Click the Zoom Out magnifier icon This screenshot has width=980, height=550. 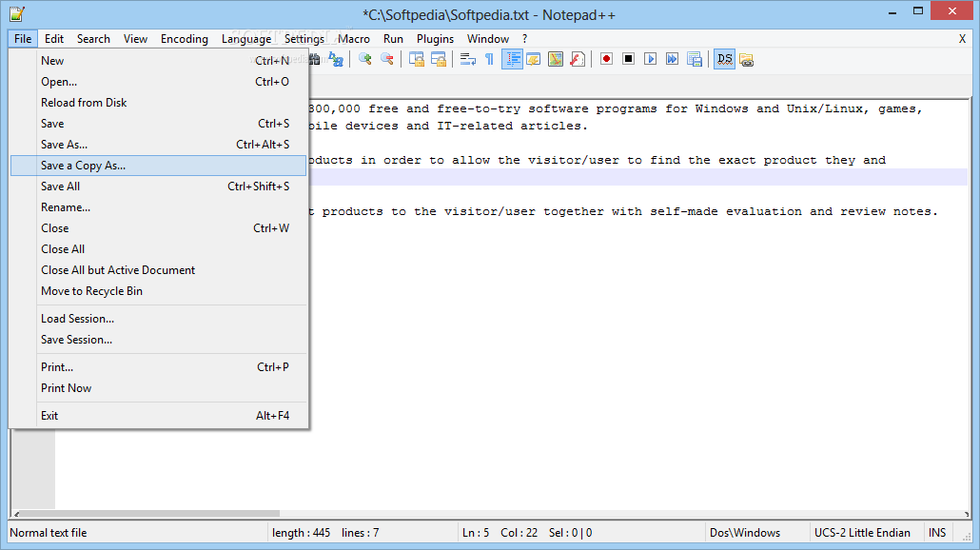tap(387, 59)
